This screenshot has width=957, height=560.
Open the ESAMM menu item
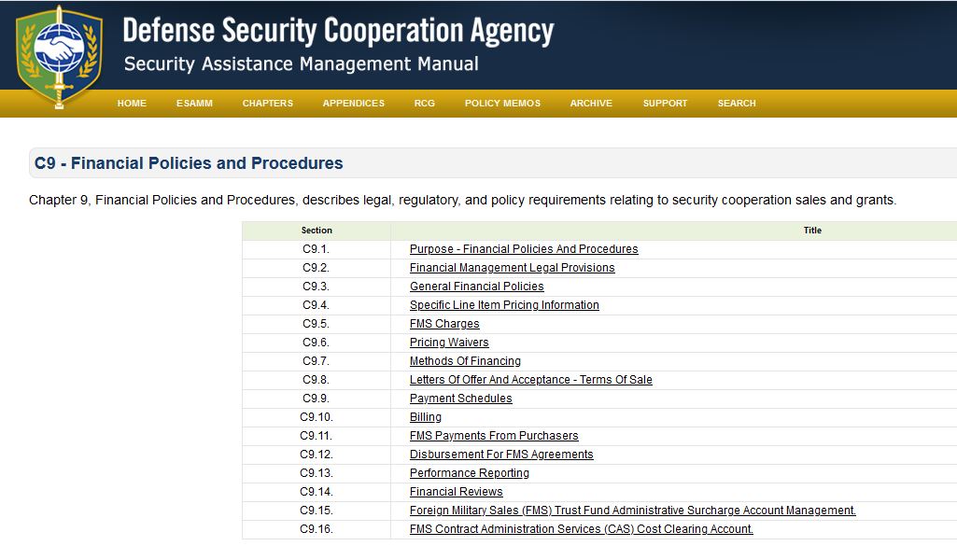point(194,104)
